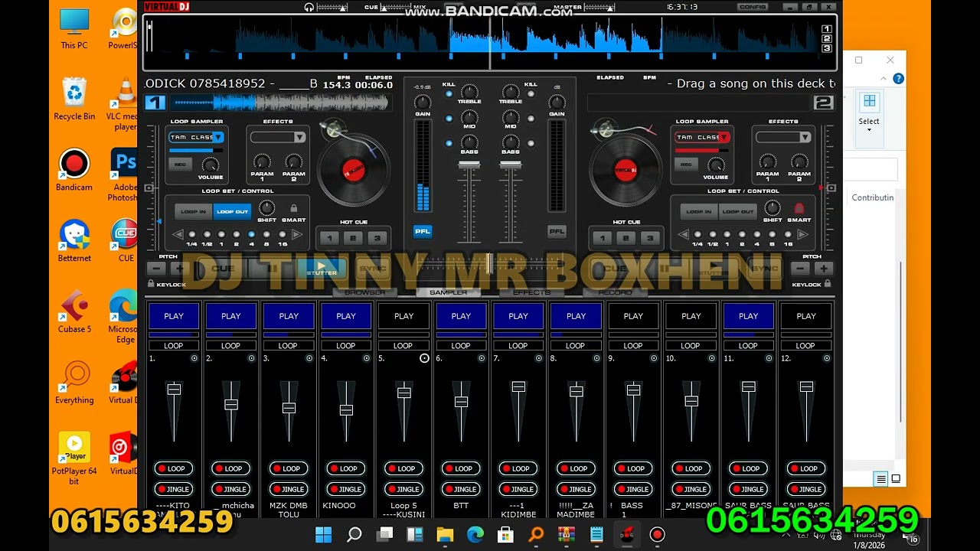Select deck 2 loop length 16
The image size is (980, 551).
point(787,234)
